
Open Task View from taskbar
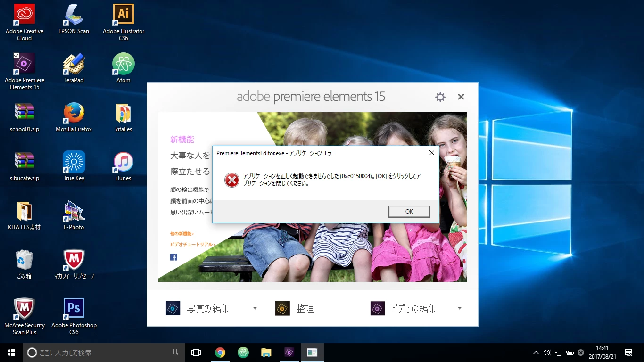[196, 353]
